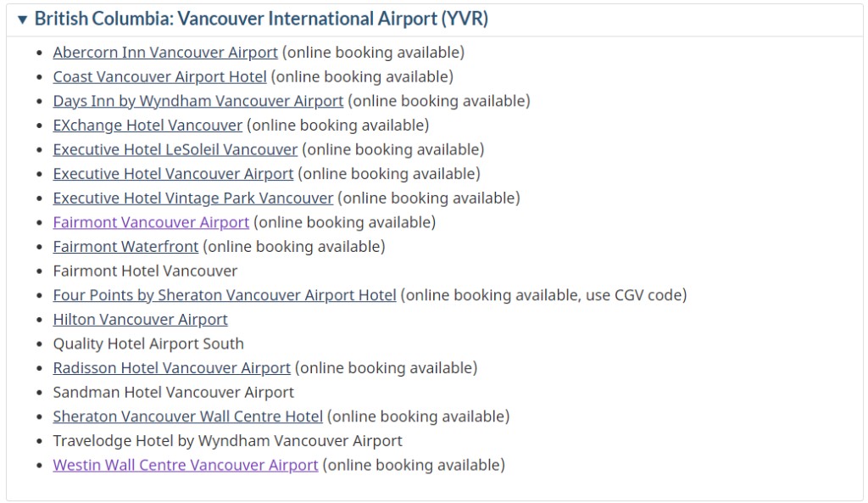Click Coast Vancouver Airport Hotel link
The height and width of the screenshot is (503, 868).
[159, 77]
